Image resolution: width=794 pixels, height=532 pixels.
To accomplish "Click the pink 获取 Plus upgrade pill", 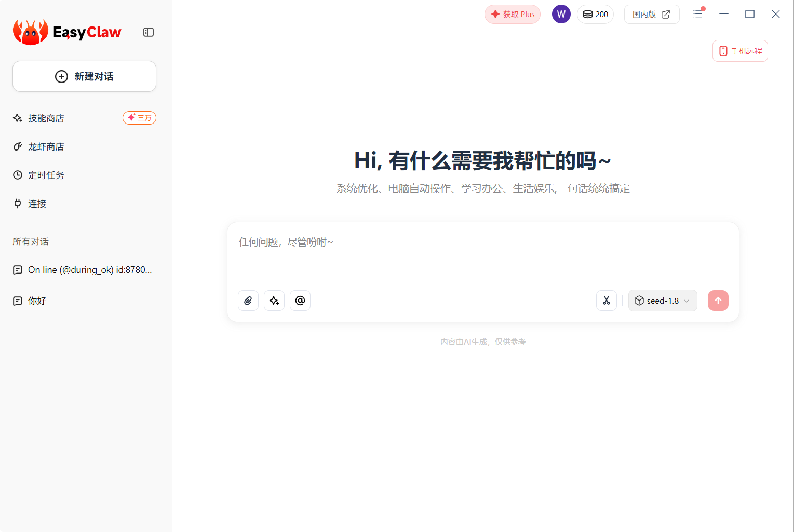I will click(x=512, y=14).
